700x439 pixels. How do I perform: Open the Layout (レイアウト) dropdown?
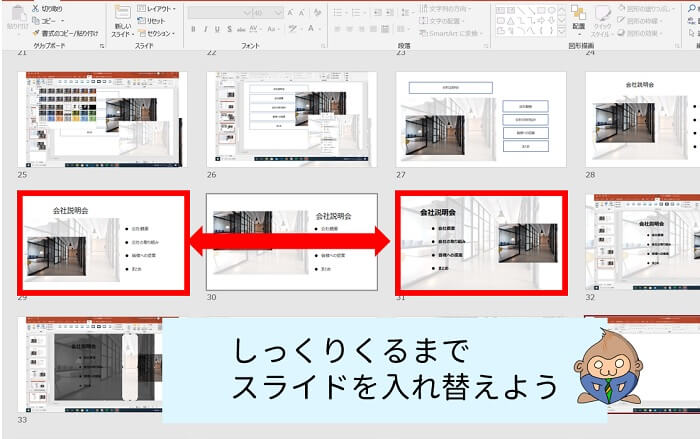tap(160, 7)
